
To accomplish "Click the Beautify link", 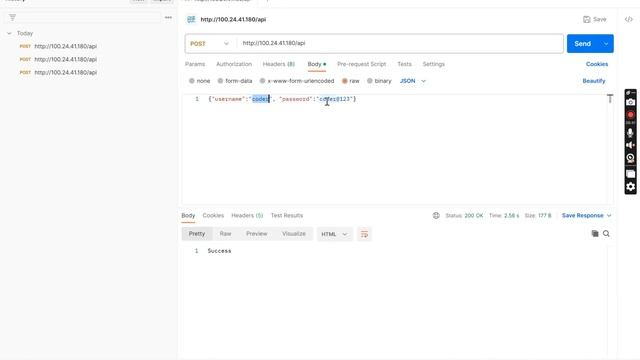I will coord(593,81).
